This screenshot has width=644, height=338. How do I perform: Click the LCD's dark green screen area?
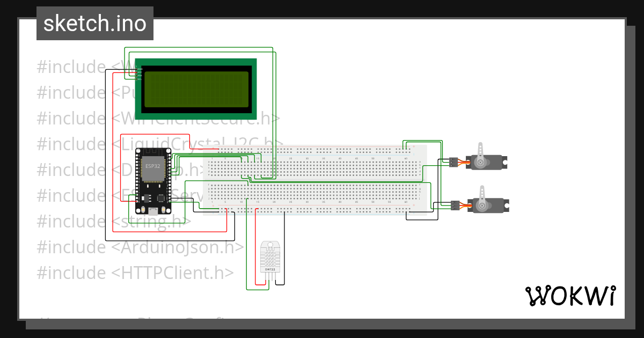point(196,89)
